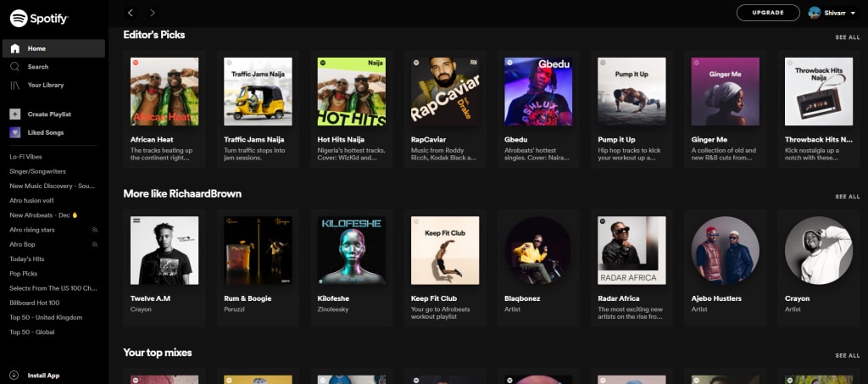Go back with the left arrow
This screenshot has height=384, width=868.
(130, 12)
